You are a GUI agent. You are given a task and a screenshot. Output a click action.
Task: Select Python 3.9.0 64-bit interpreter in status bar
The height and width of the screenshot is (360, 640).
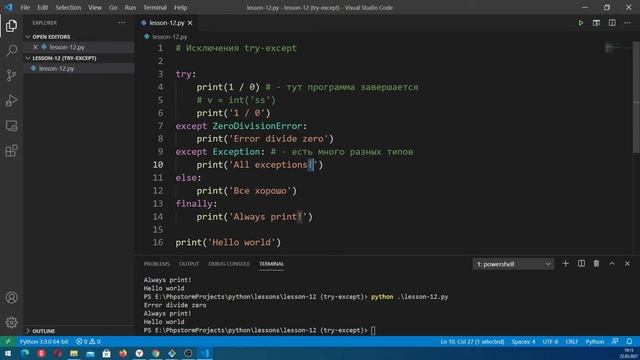(44, 341)
